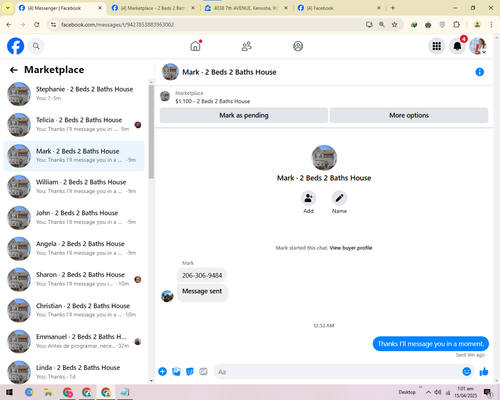Open the browser zoom icon
The width and height of the screenshot is (500, 400).
(x=382, y=25)
